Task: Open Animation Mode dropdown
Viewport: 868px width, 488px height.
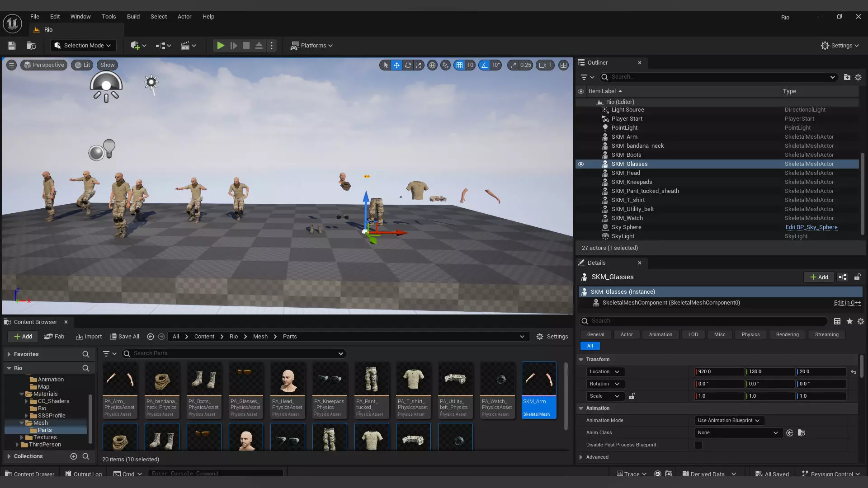Action: point(728,421)
